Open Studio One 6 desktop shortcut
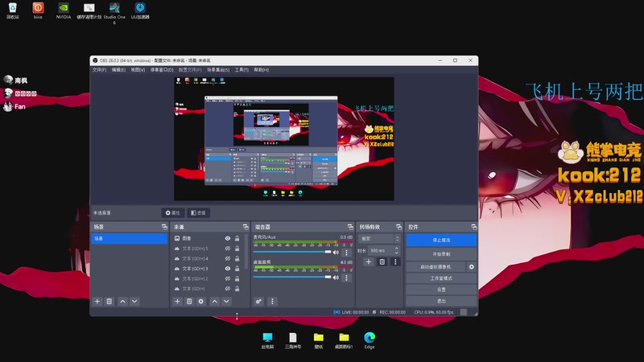Screen dimensions: 644x362 114,13
